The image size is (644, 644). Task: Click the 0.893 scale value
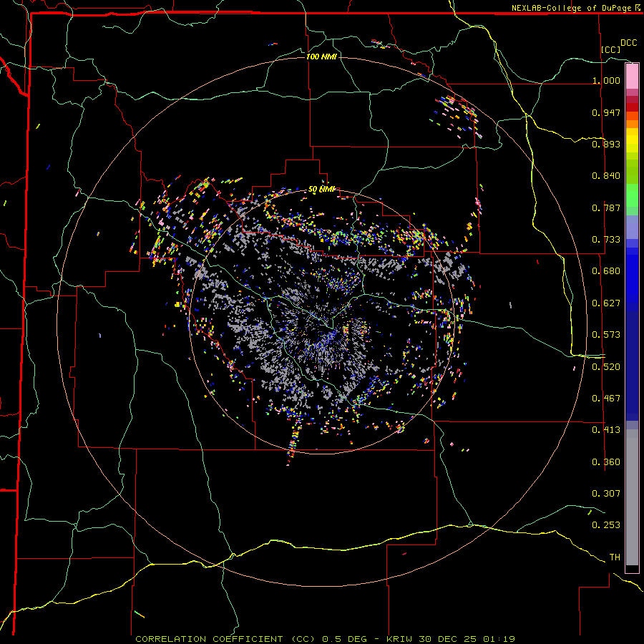pos(606,144)
